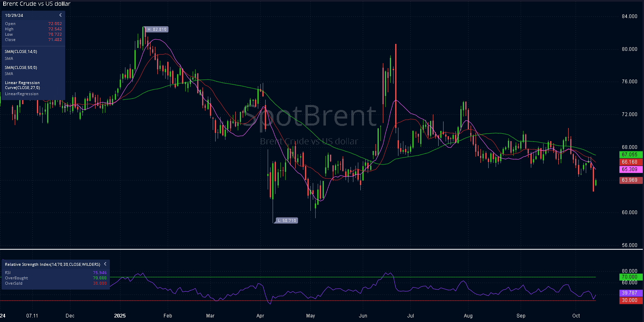644x322 pixels.
Task: Click the magenta 65.309 price tag
Action: coord(630,169)
